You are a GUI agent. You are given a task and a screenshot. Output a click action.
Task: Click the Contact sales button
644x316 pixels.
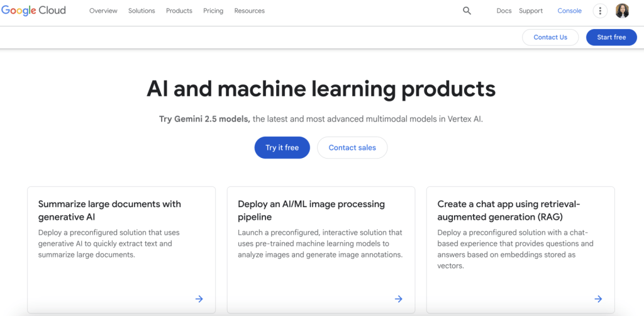[x=352, y=147]
